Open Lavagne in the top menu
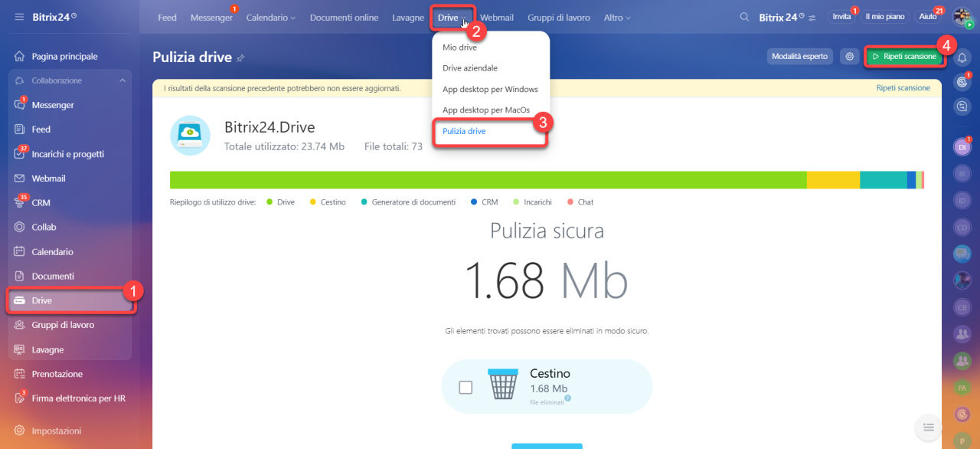The height and width of the screenshot is (449, 980). click(408, 18)
